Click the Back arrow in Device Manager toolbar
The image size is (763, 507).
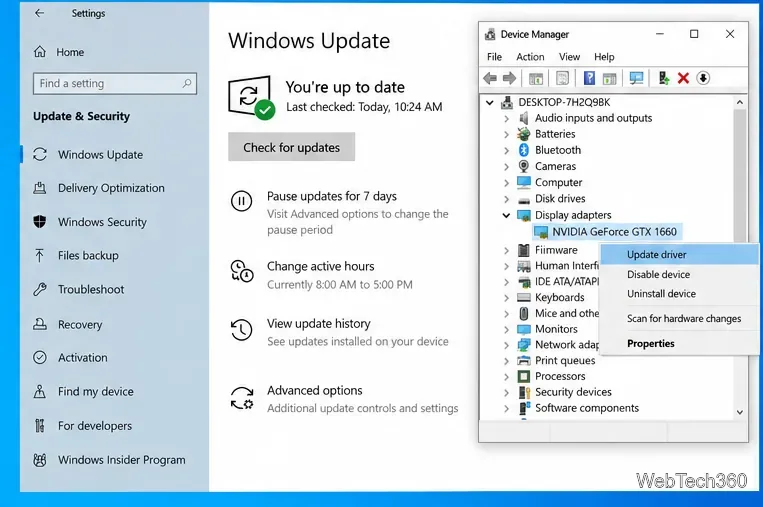pyautogui.click(x=490, y=78)
